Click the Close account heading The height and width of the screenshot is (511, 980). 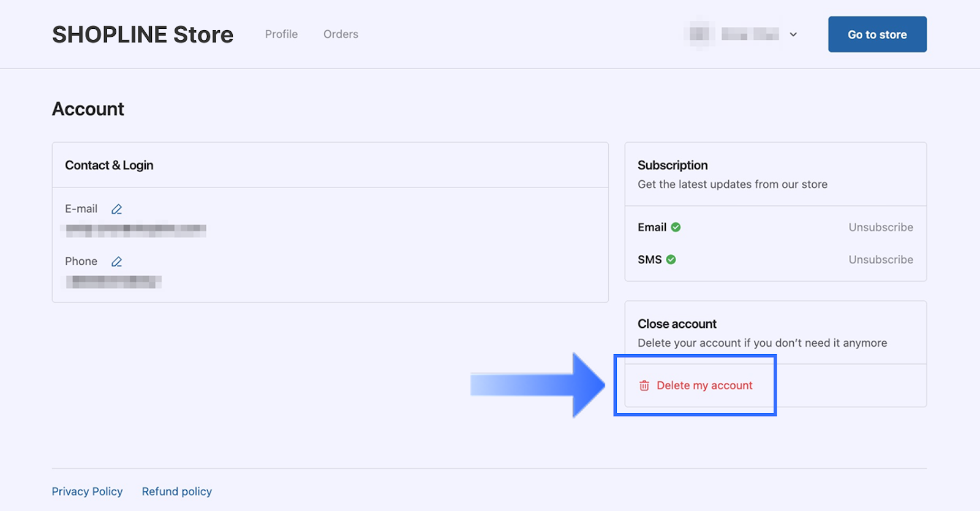pos(677,324)
